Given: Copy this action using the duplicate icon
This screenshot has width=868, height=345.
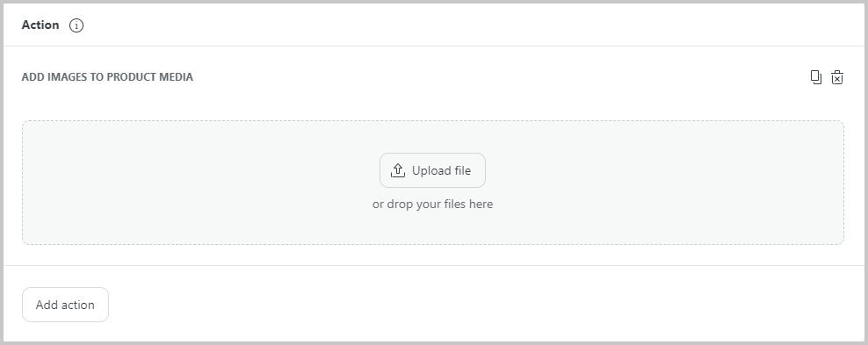Looking at the screenshot, I should (816, 77).
